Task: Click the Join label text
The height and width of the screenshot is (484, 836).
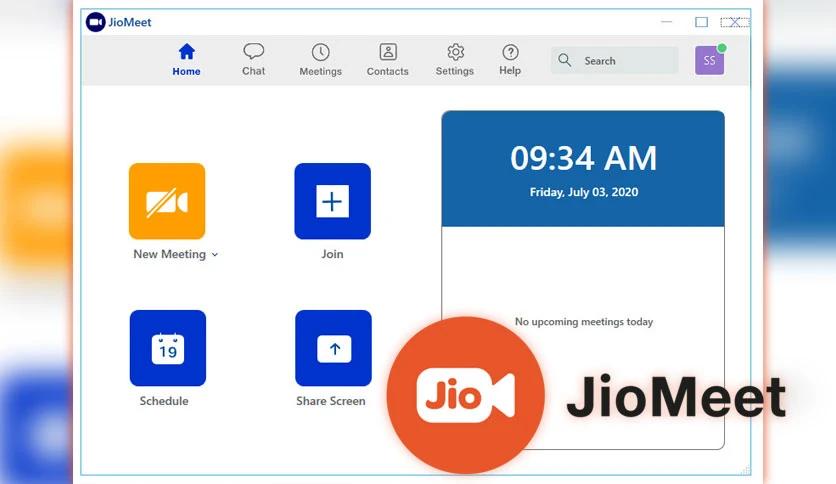Action: click(332, 254)
